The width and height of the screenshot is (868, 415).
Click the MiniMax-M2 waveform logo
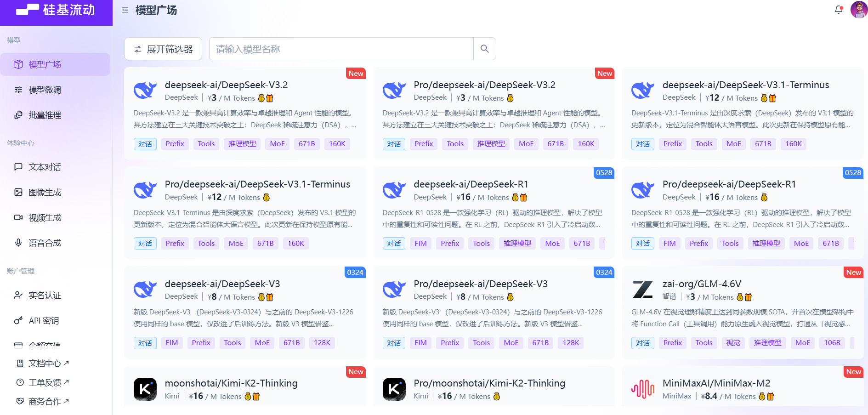tap(642, 389)
